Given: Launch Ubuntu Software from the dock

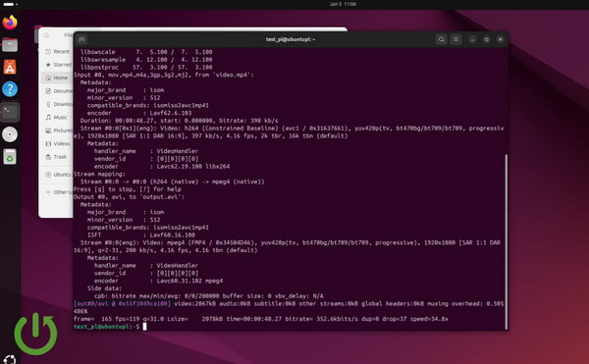Looking at the screenshot, I should [10, 67].
